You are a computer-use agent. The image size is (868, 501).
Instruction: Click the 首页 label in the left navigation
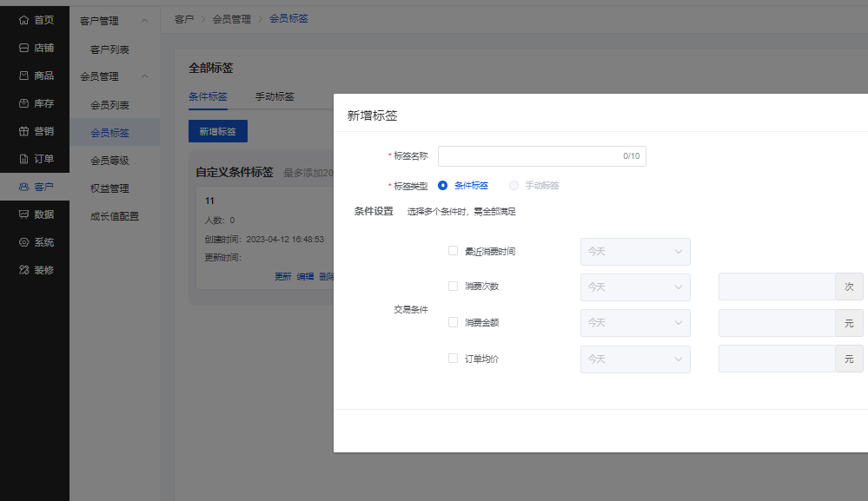point(43,20)
